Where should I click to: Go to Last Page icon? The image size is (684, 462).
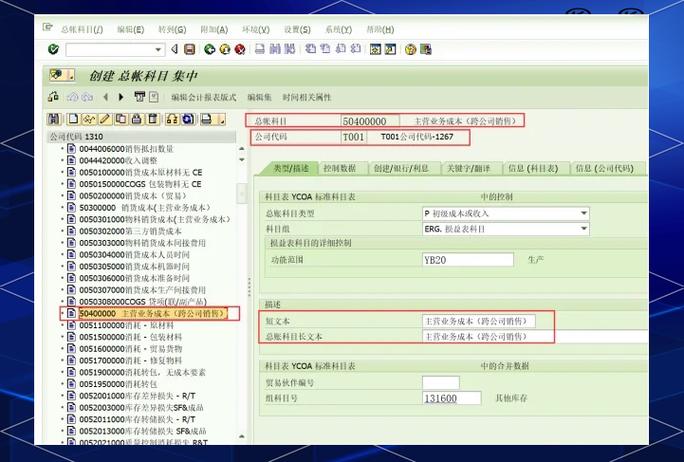(x=356, y=49)
